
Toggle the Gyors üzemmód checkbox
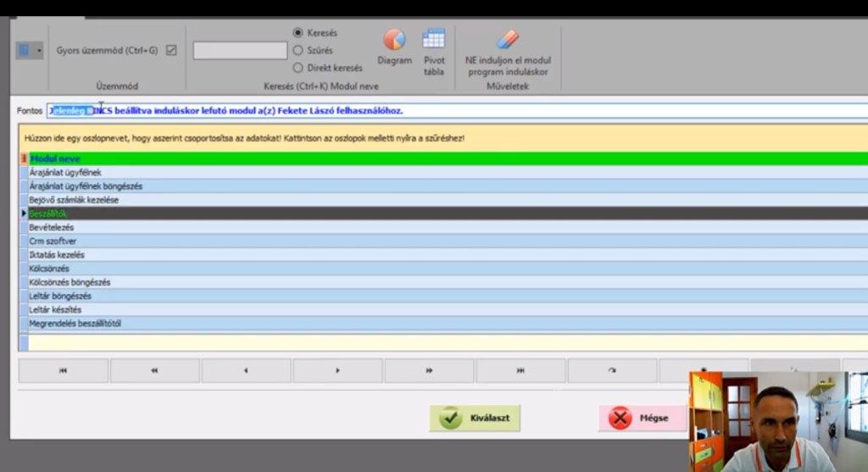tap(171, 50)
